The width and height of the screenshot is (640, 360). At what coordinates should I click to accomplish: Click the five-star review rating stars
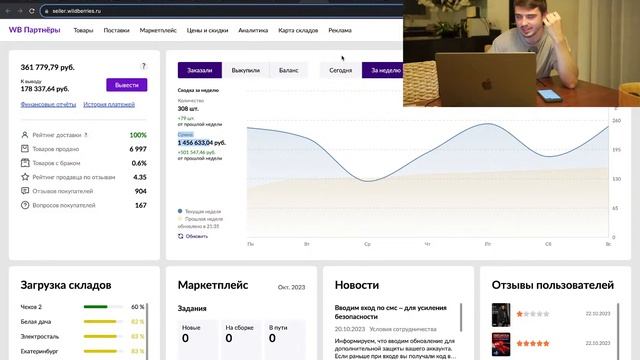533,343
